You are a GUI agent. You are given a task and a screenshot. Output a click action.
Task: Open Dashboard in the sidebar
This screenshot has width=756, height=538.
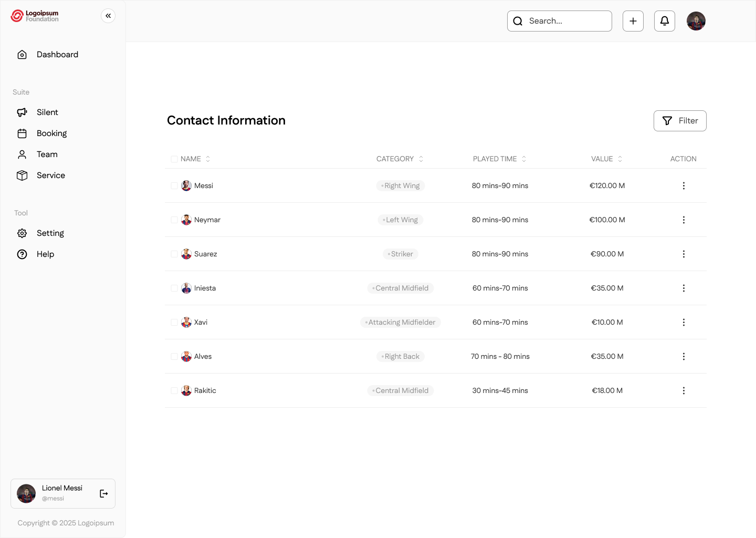[57, 55]
